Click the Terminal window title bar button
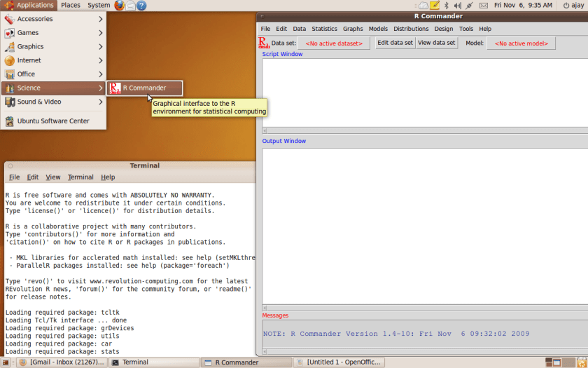The image size is (588, 368). point(10,165)
